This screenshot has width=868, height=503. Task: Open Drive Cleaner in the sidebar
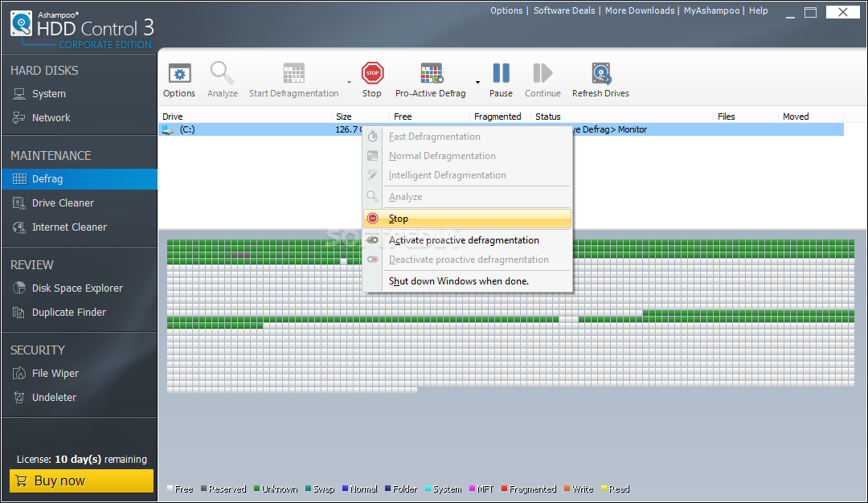[x=80, y=203]
